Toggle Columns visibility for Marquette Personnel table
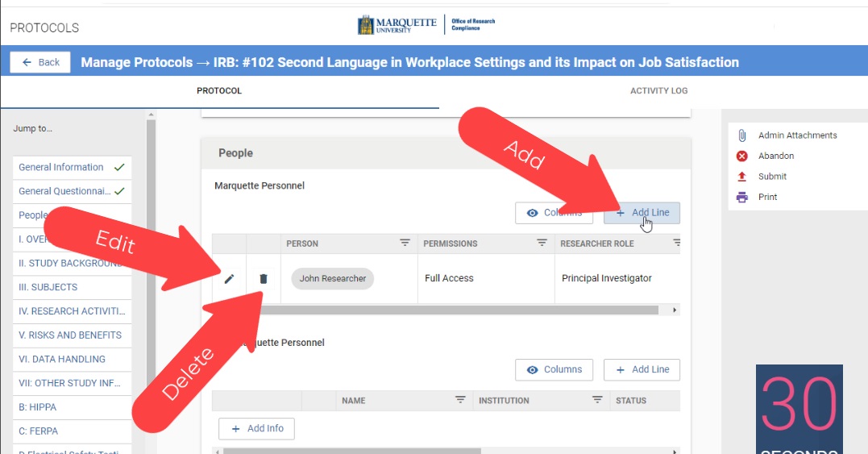 [554, 213]
